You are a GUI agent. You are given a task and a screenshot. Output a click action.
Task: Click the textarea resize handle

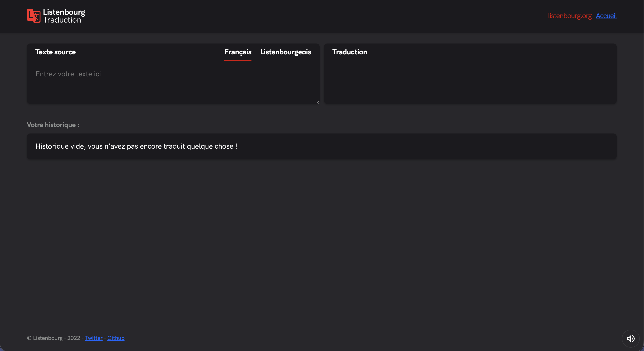pyautogui.click(x=318, y=102)
